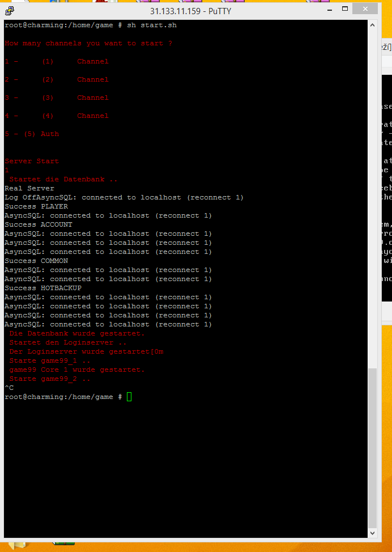Maximize the PuTTY window
The width and height of the screenshot is (392, 552).
[x=345, y=9]
